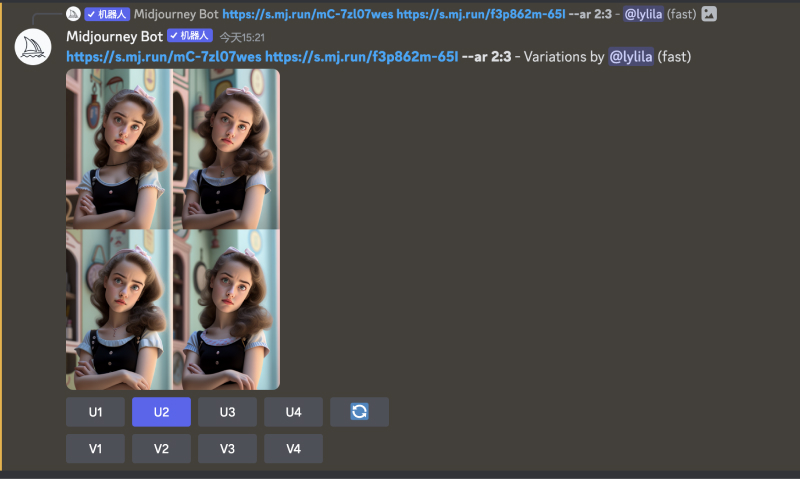The height and width of the screenshot is (479, 800).
Task: Create variations of image one with V1
Action: [95, 448]
